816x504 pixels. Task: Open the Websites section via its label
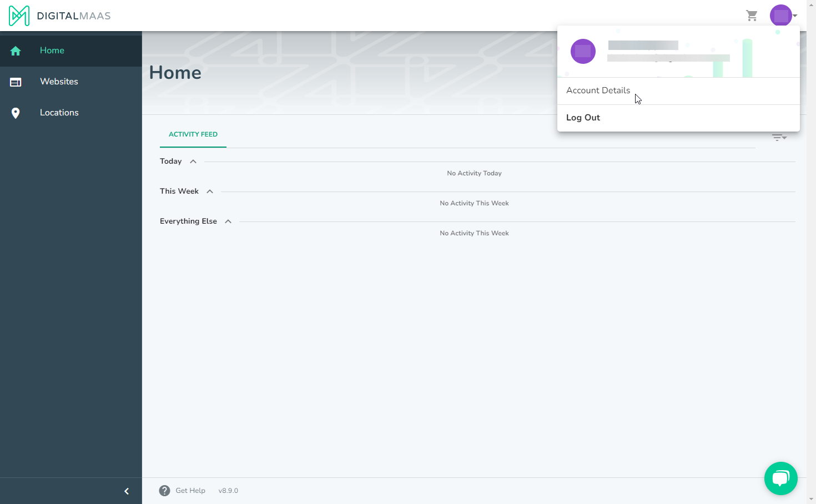point(59,82)
